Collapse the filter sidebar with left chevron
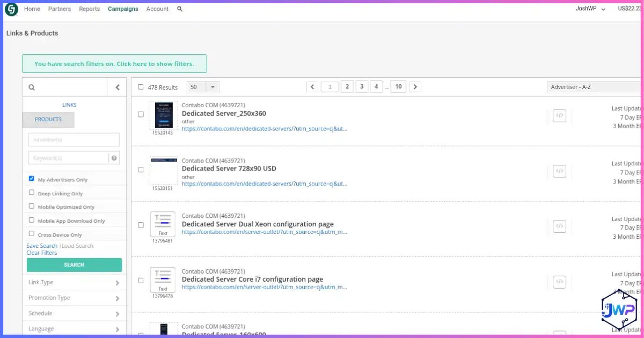The image size is (644, 338). pos(118,87)
